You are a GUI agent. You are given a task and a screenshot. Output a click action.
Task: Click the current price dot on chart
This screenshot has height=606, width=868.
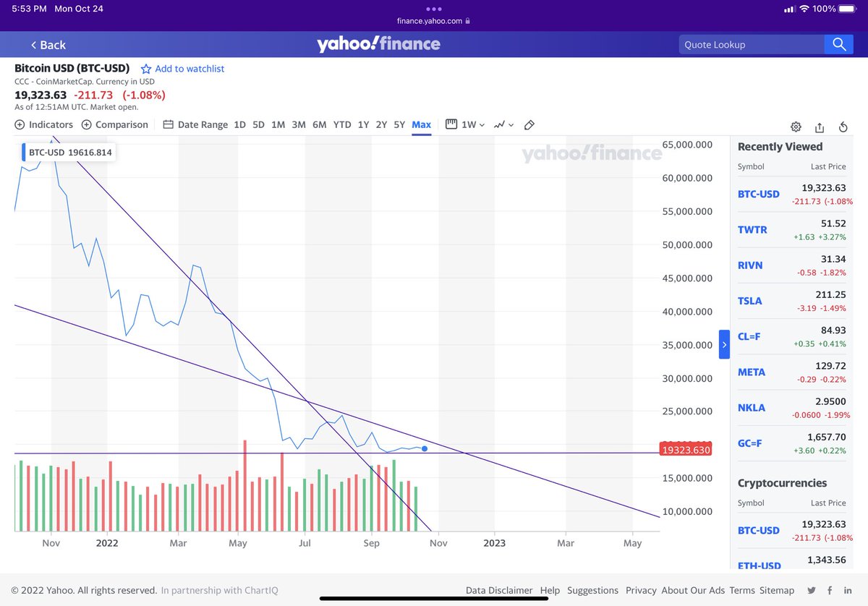424,449
